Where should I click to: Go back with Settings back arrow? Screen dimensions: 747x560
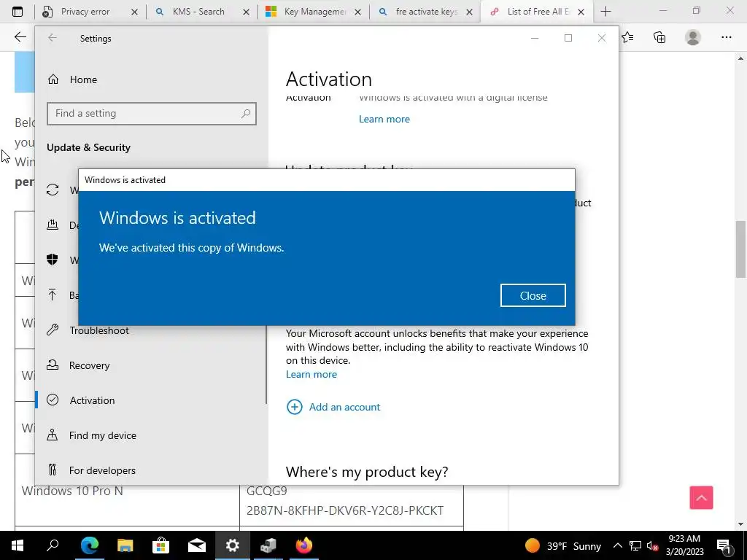(53, 38)
